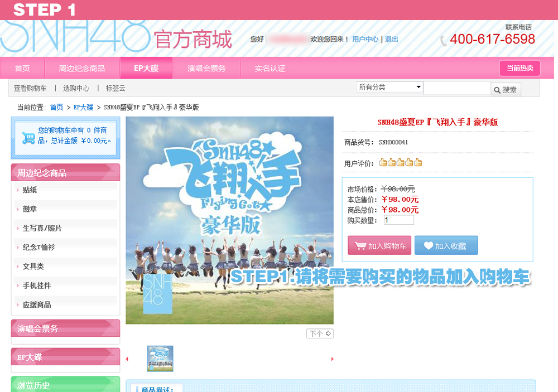Screen dimensions: 558x392
Task: Click the EP大碟 sidebar header
Action: pos(65,357)
